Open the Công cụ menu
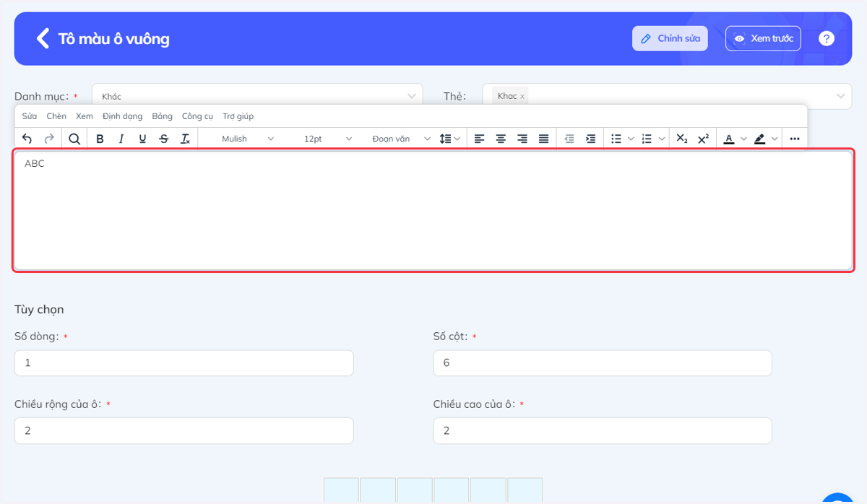 pos(197,116)
